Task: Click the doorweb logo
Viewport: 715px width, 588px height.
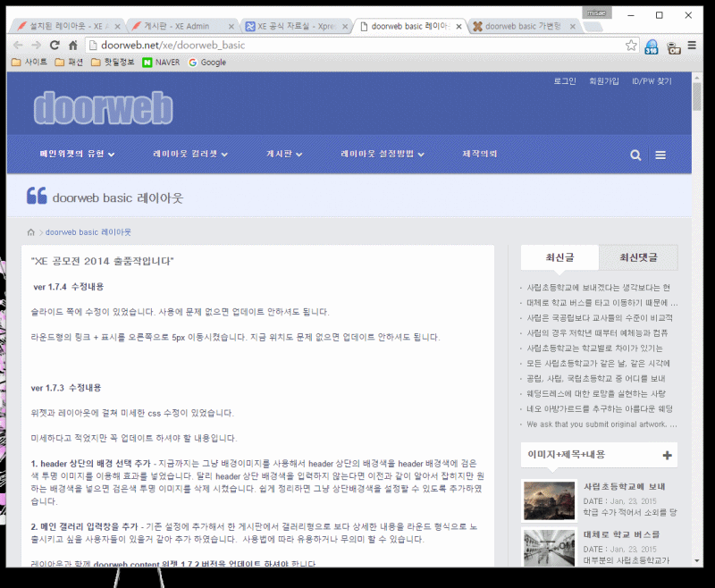Action: [x=103, y=108]
